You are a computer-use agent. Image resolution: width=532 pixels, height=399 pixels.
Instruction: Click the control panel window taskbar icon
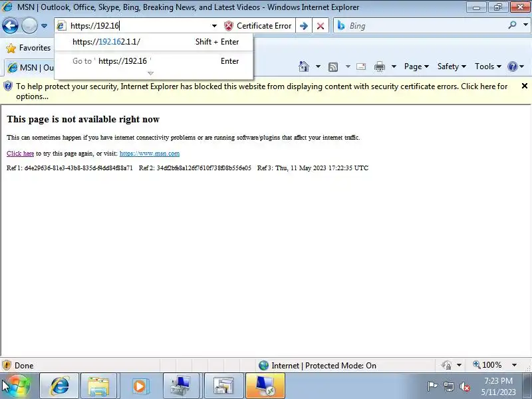tap(223, 386)
